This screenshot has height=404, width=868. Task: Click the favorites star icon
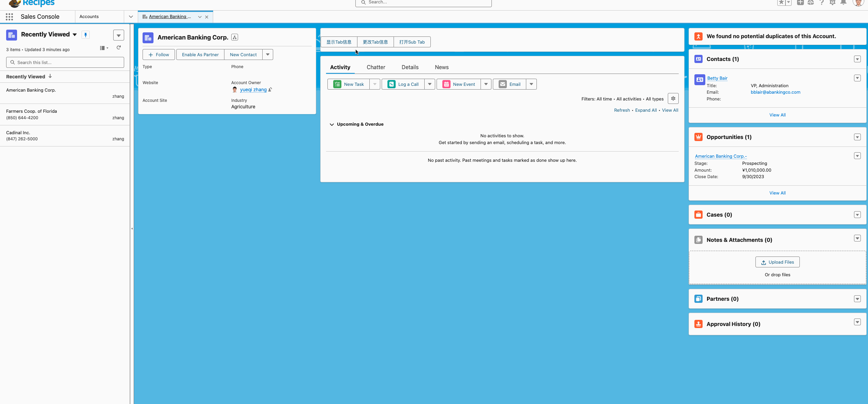click(x=782, y=3)
